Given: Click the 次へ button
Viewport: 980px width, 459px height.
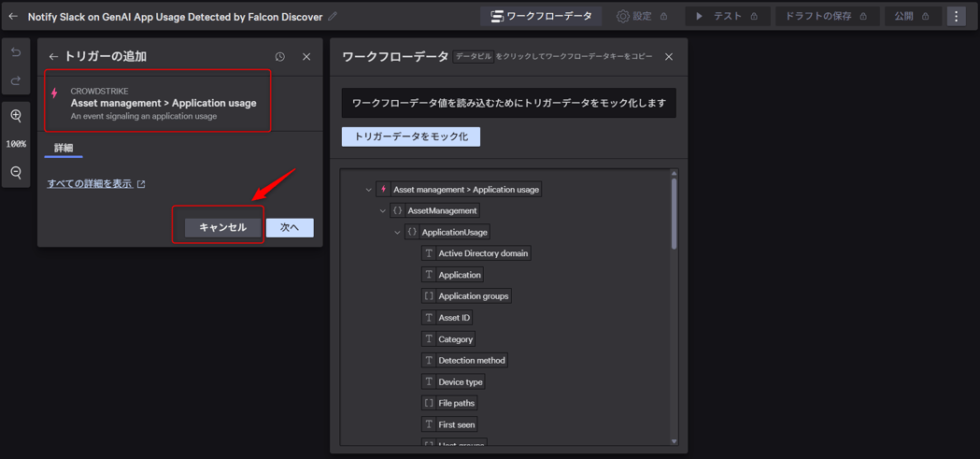Looking at the screenshot, I should click(290, 227).
